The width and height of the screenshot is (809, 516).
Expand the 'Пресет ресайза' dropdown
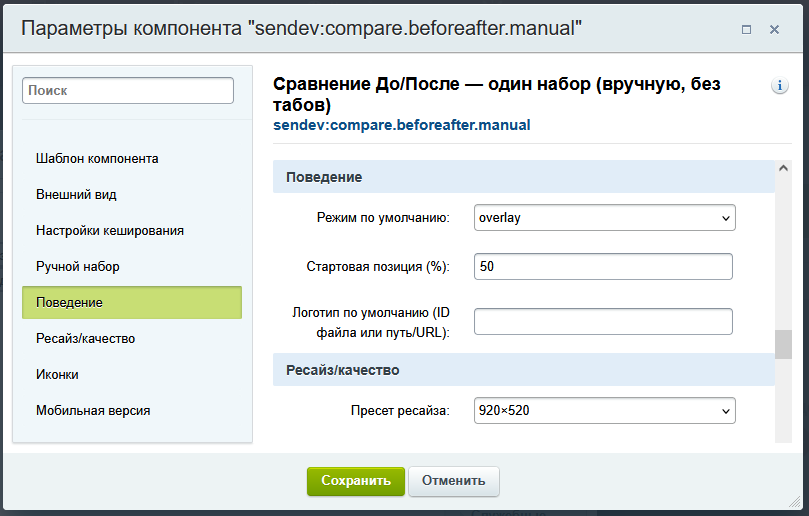(x=604, y=411)
